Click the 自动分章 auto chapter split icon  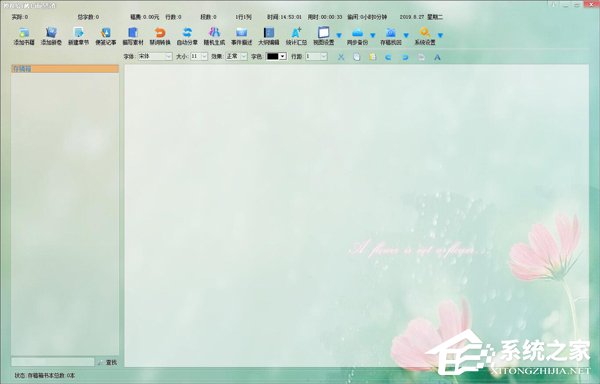tap(187, 33)
